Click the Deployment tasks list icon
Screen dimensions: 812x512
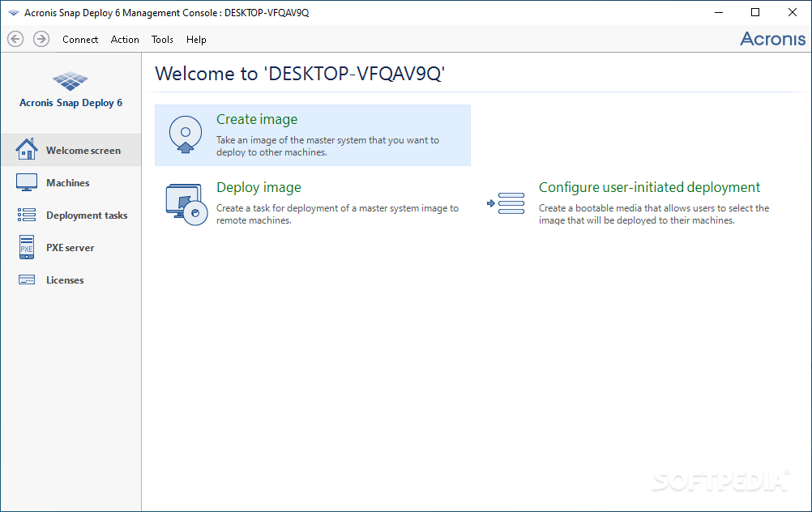27,215
